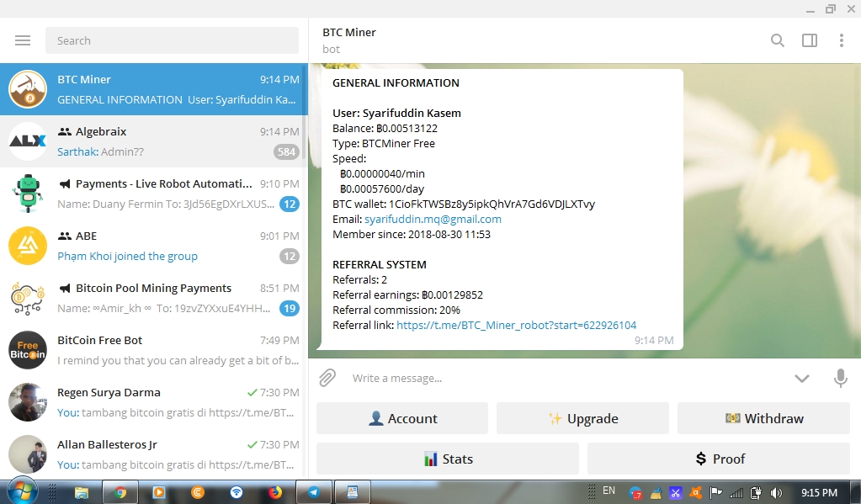The width and height of the screenshot is (861, 504).
Task: Click the EN language indicator
Action: 609,491
